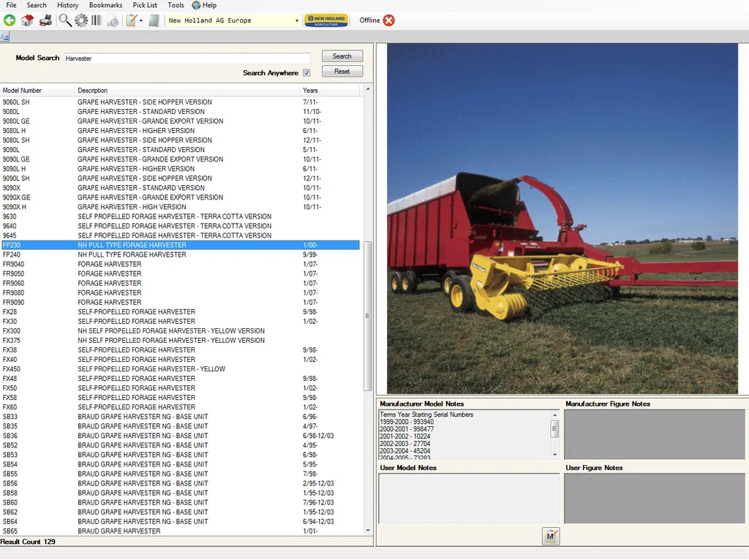The width and height of the screenshot is (749, 560).
Task: Open the Bookmarks menu
Action: 105,5
